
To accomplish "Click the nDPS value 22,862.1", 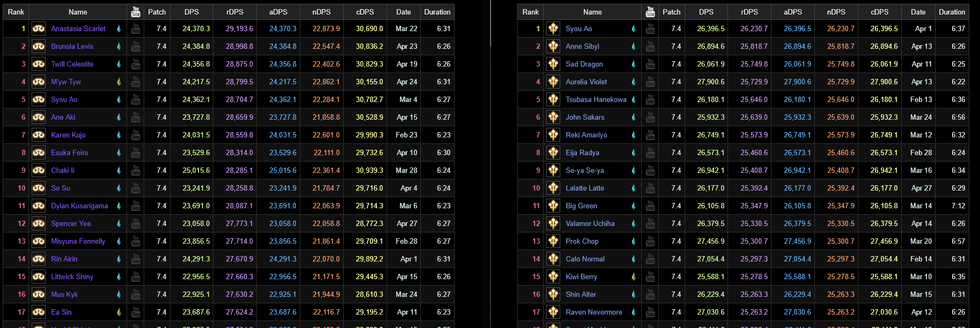I will pyautogui.click(x=326, y=82).
